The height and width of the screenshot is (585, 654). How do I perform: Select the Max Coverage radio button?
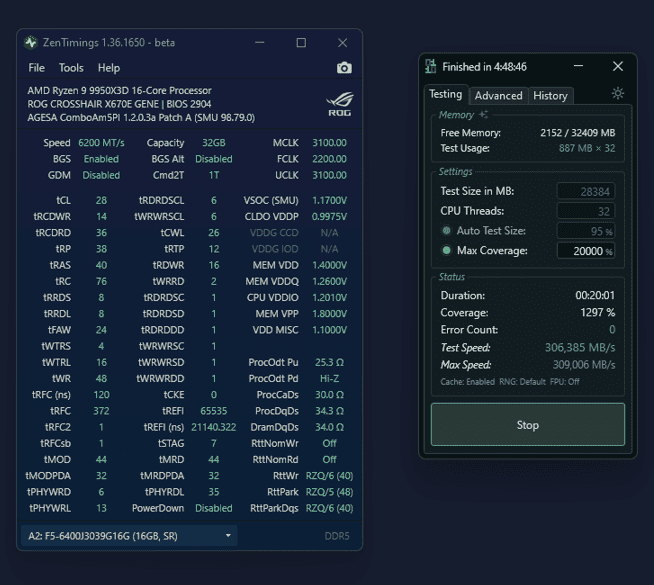click(x=446, y=250)
